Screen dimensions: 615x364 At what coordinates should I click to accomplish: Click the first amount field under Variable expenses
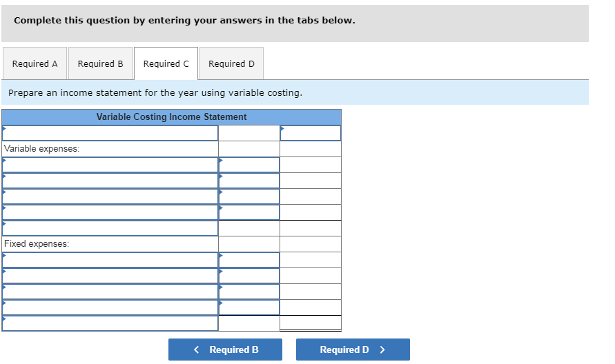coord(249,165)
